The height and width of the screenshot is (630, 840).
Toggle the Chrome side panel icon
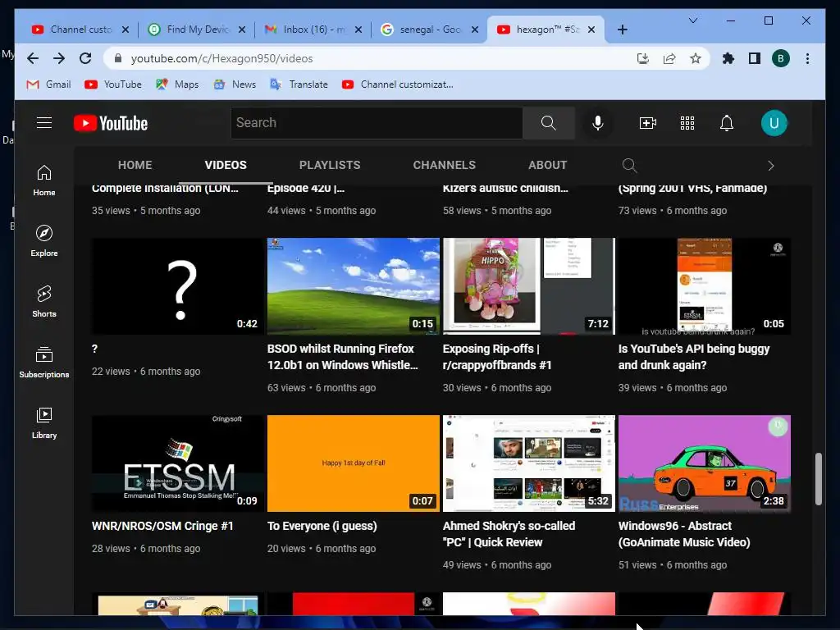(755, 58)
